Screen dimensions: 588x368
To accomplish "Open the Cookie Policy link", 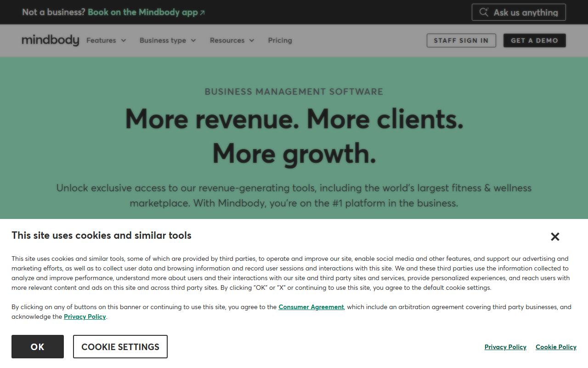I will point(556,347).
